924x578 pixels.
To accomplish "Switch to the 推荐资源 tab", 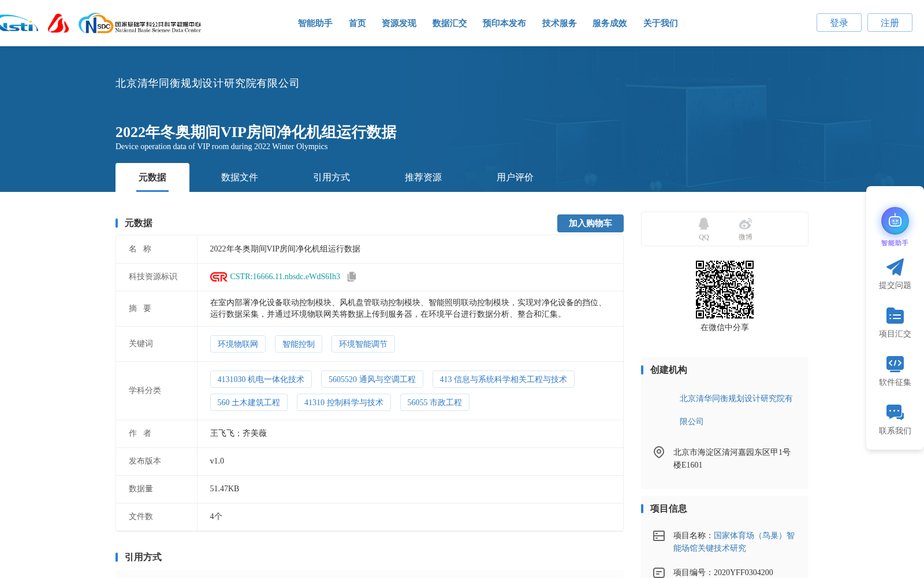I will coord(423,177).
